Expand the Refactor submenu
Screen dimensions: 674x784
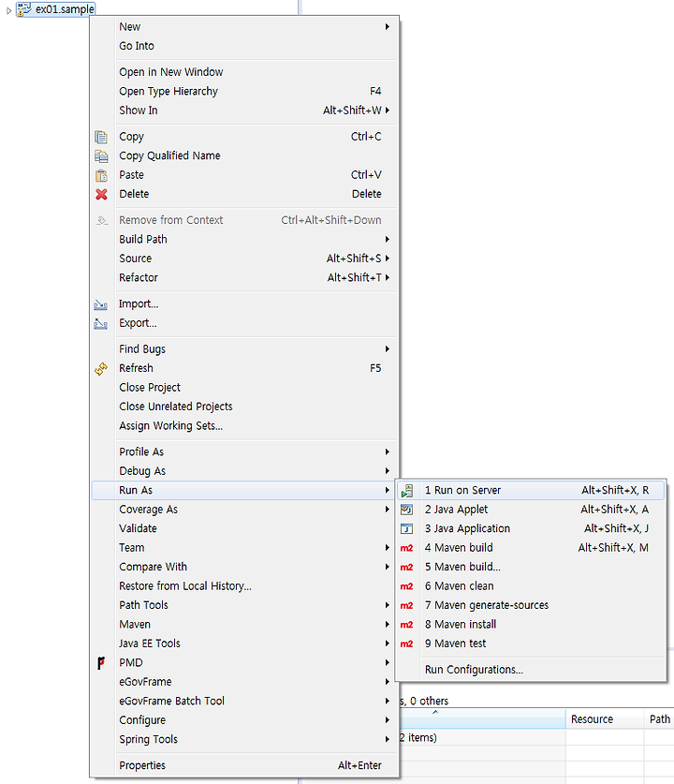tap(245, 277)
